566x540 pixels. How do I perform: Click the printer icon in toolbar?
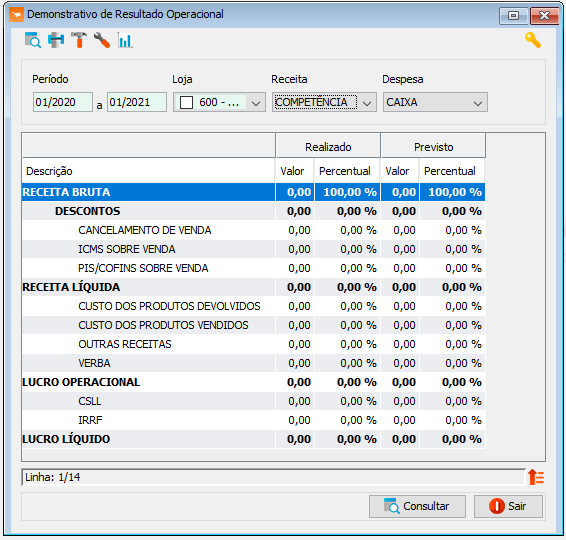[56, 40]
